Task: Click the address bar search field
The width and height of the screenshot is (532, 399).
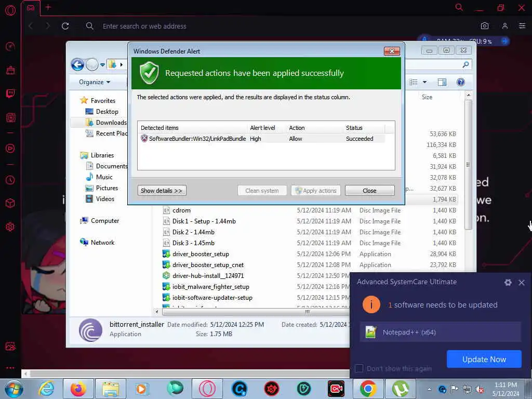Action: pyautogui.click(x=144, y=26)
